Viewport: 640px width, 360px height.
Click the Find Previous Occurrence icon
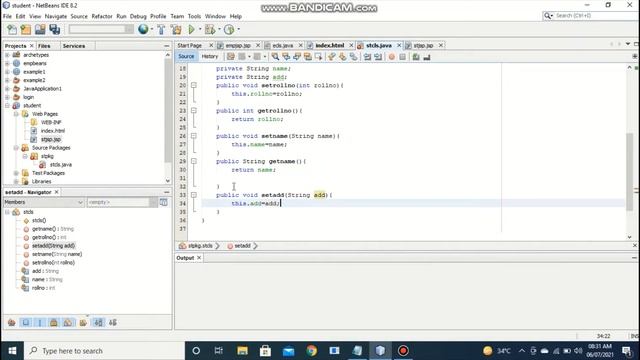tap(286, 57)
